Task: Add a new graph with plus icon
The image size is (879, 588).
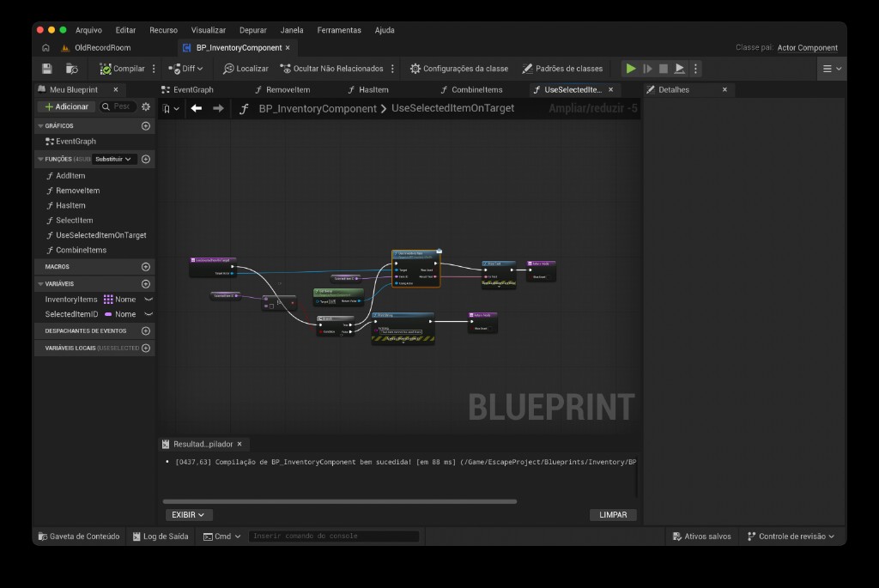Action: [146, 126]
